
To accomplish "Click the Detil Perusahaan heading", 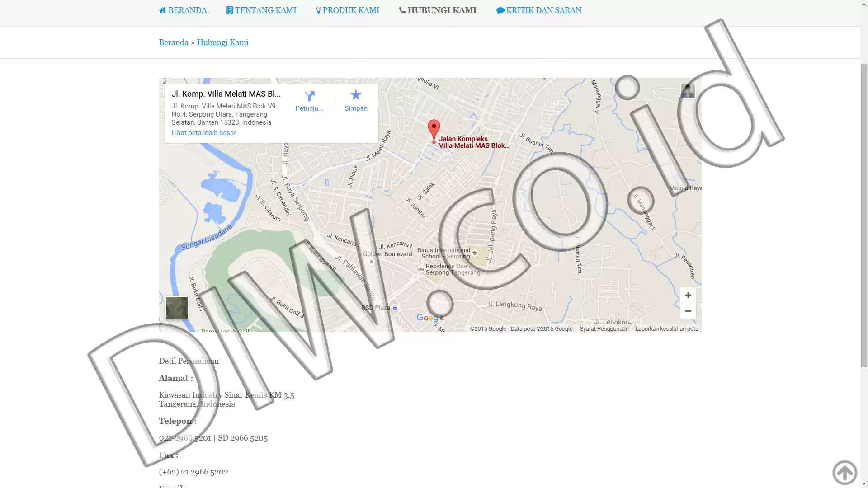I will (x=189, y=361).
